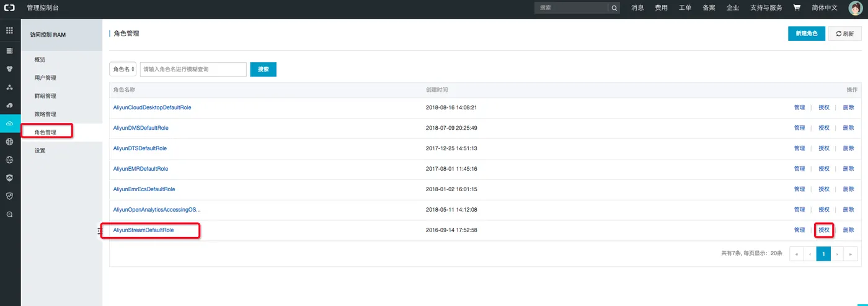Select page 1 in pagination
This screenshot has height=306, width=868.
[x=823, y=253]
